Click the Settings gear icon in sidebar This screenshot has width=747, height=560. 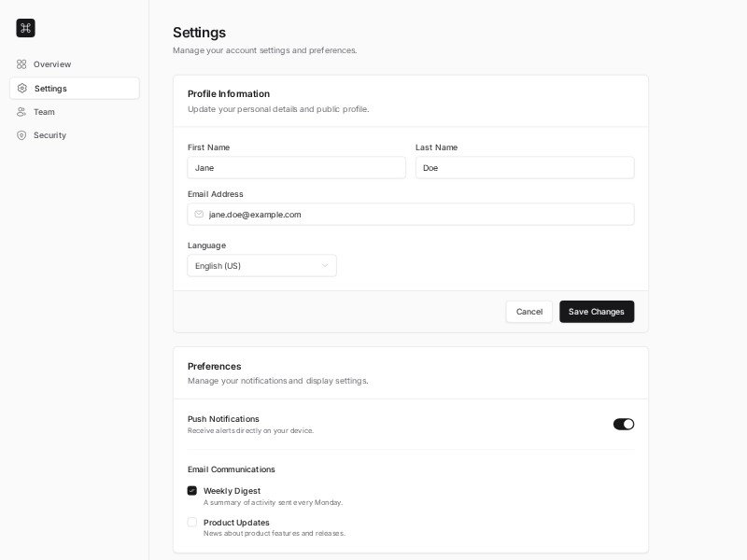[22, 89]
